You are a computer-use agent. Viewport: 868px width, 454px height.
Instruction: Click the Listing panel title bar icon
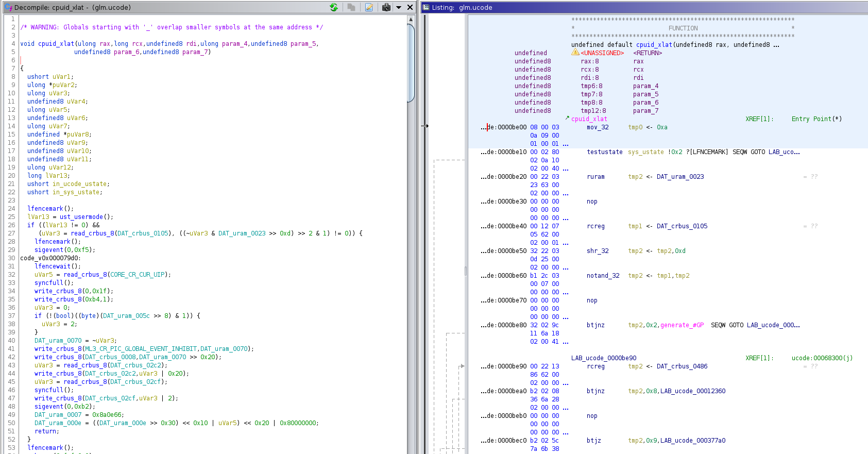426,7
